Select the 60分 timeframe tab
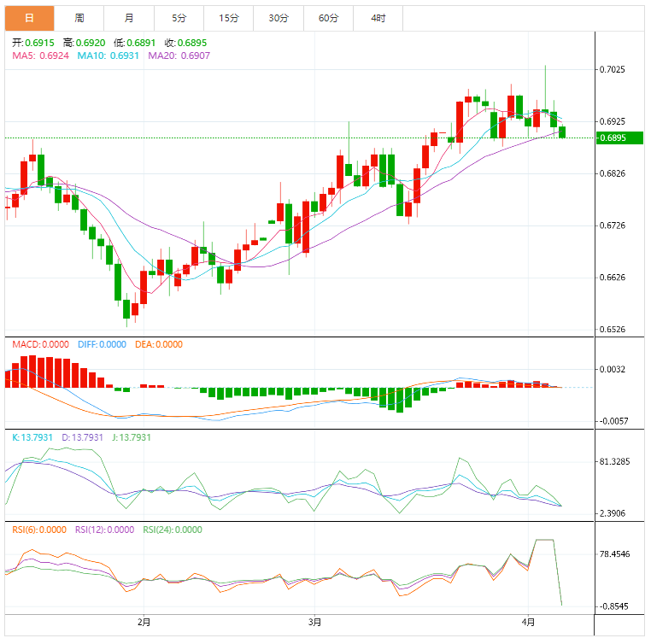 (x=328, y=18)
